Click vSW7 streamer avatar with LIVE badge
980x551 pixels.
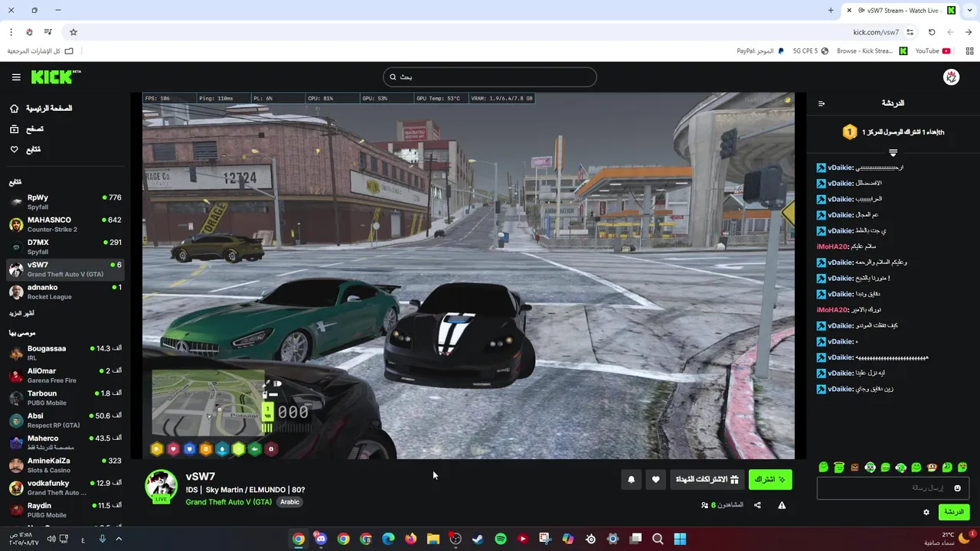[x=162, y=487]
